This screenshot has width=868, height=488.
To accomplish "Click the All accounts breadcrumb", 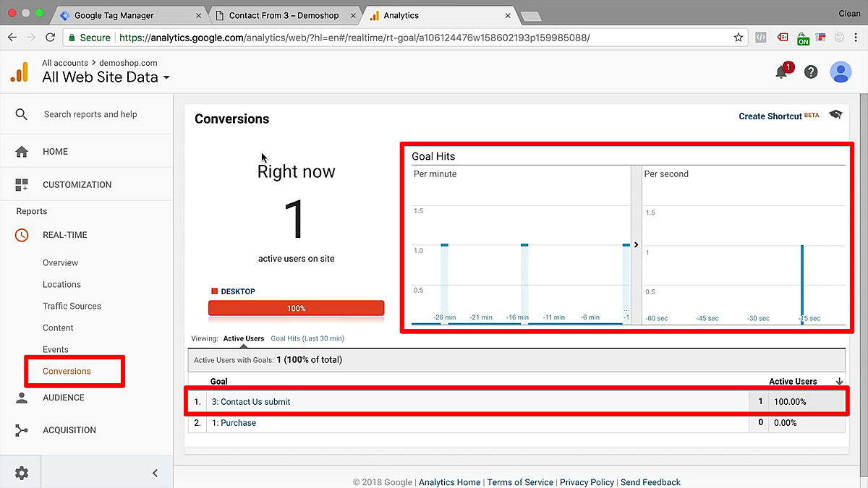I will click(65, 63).
